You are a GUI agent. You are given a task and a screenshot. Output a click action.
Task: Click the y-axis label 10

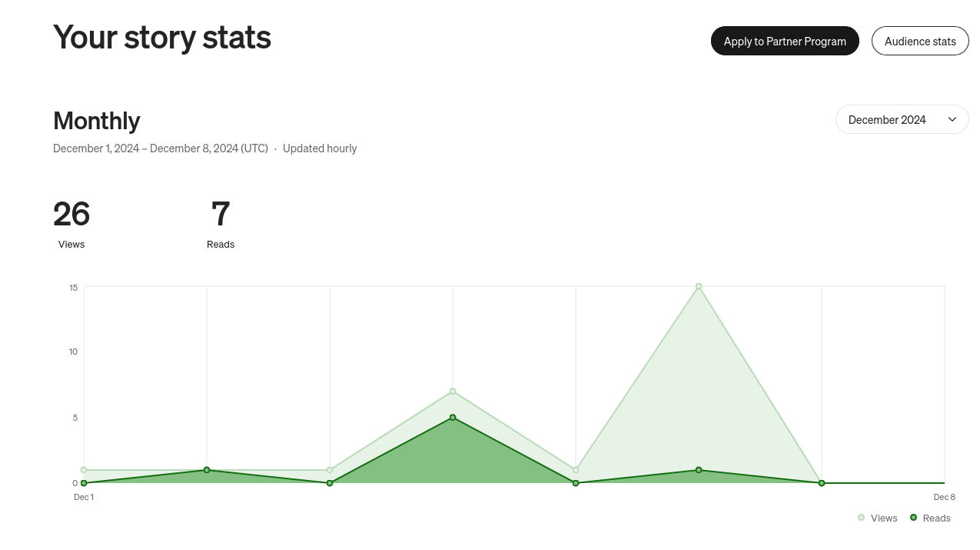tap(73, 352)
